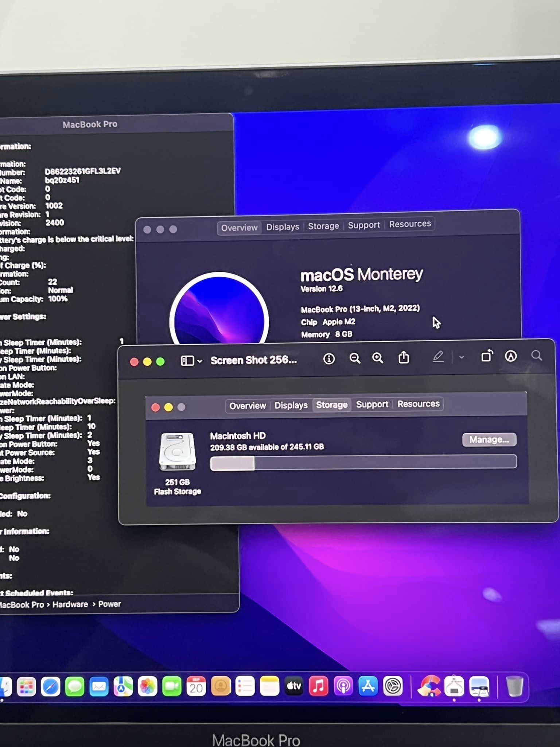The image size is (560, 747).
Task: Toggle the Preview sidebar view button
Action: (187, 361)
